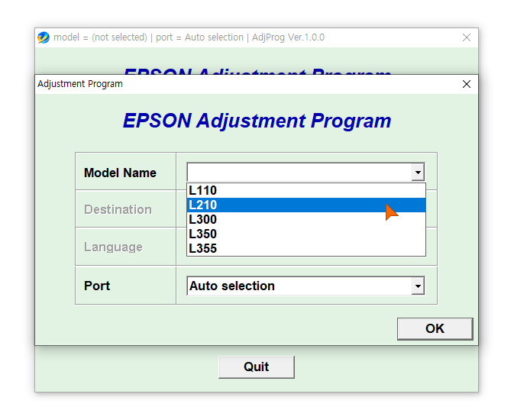Select the L350 model entry
This screenshot has height=420, width=514.
[x=306, y=234]
